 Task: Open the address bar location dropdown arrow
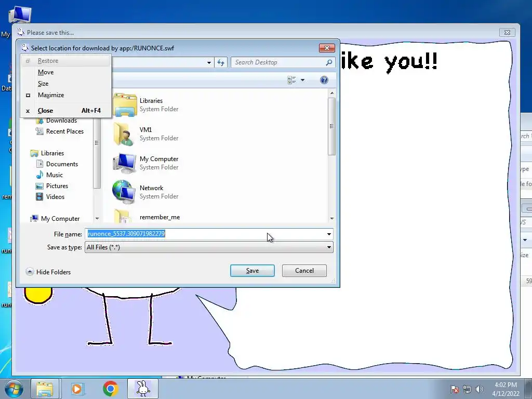click(x=209, y=62)
